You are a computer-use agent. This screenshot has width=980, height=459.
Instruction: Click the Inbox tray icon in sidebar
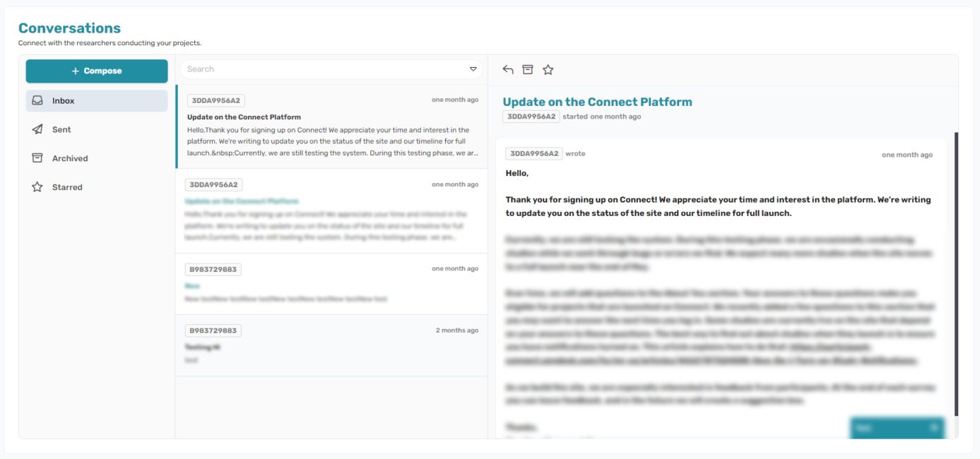pyautogui.click(x=37, y=101)
